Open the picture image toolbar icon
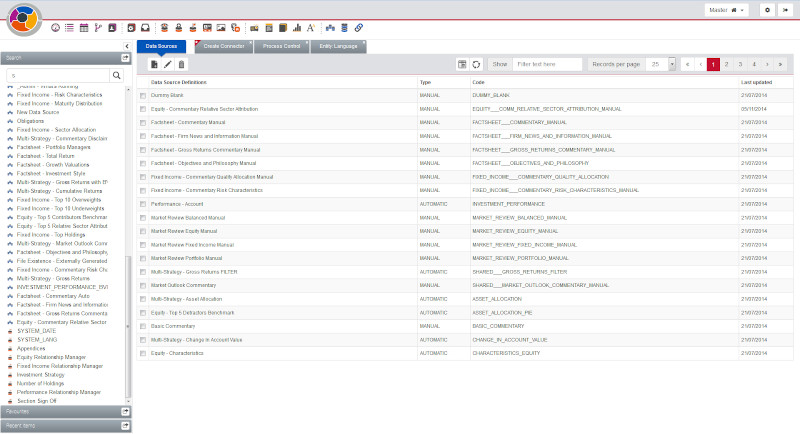This screenshot has height=434, width=800. (221, 28)
